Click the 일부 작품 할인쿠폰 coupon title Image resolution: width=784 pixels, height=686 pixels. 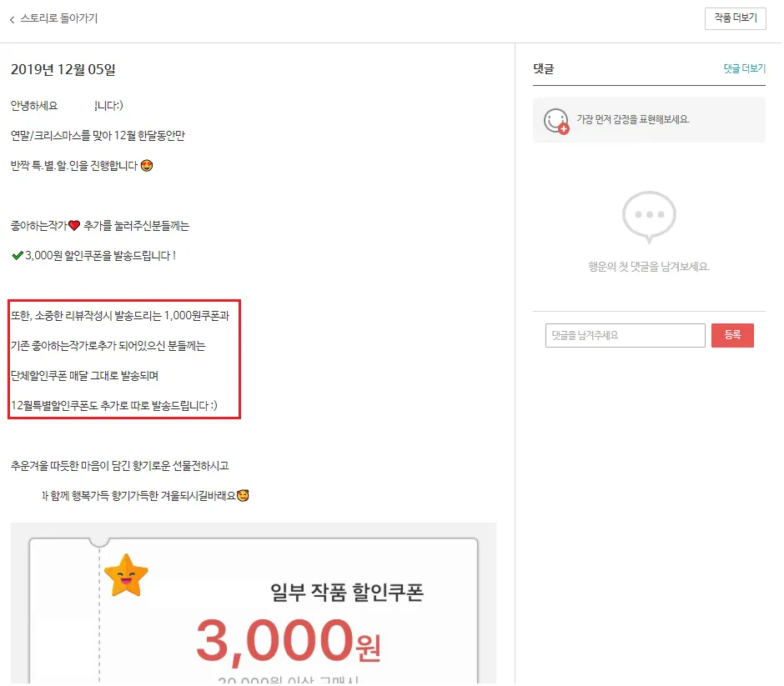pyautogui.click(x=348, y=593)
